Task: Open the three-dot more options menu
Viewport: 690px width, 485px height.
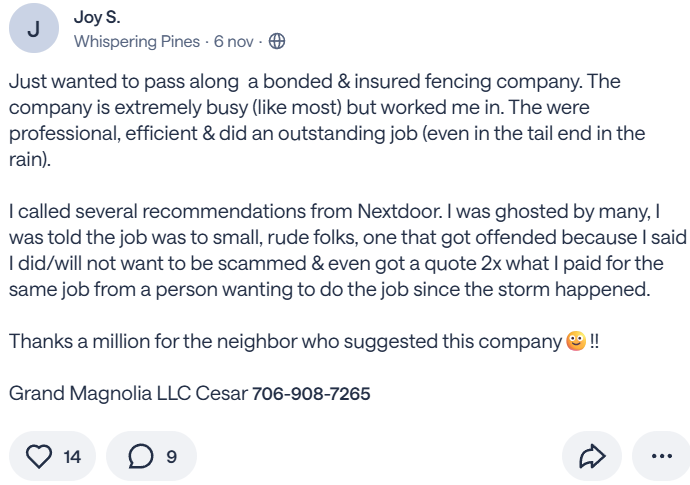Action: 661,457
